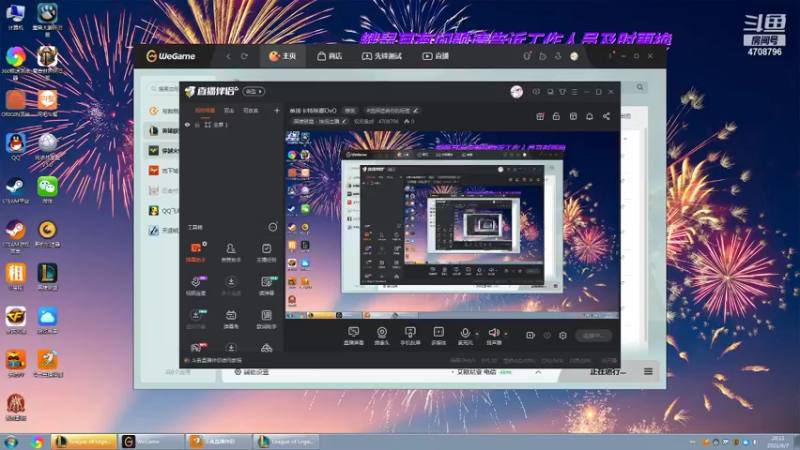Click WeGame back arrow

pos(228,56)
